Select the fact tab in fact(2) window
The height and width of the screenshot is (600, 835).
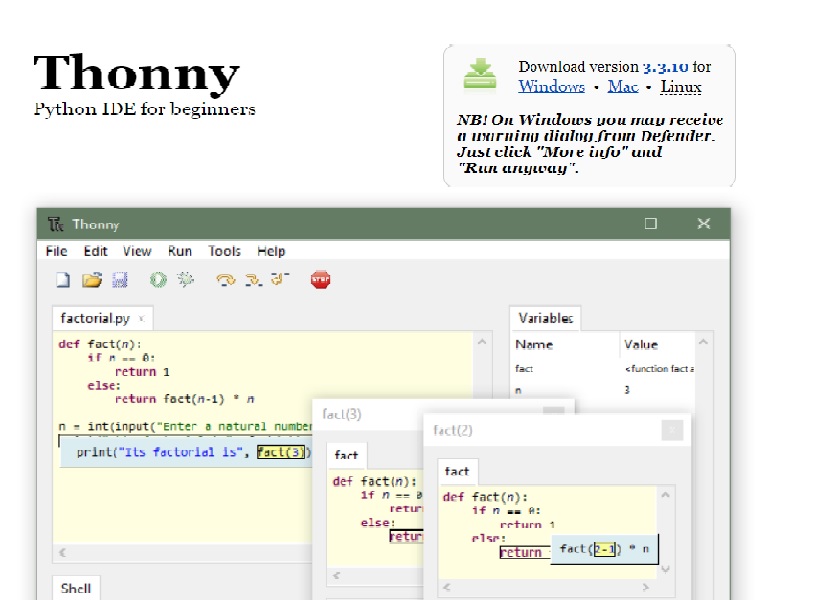[x=456, y=471]
